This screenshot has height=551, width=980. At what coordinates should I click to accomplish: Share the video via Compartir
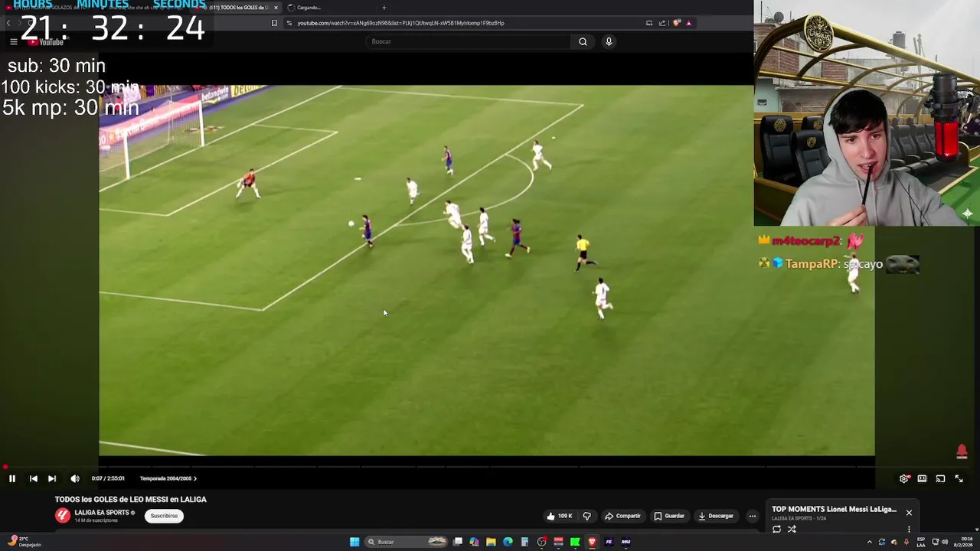(622, 516)
